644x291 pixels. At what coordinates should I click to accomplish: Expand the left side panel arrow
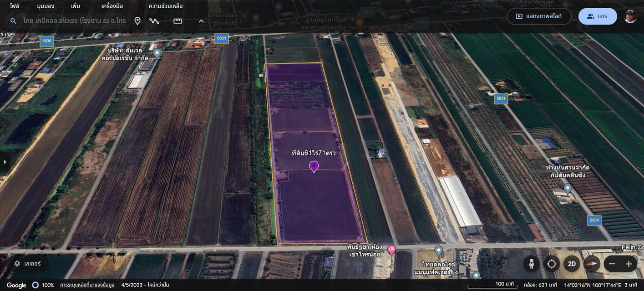pos(5,162)
